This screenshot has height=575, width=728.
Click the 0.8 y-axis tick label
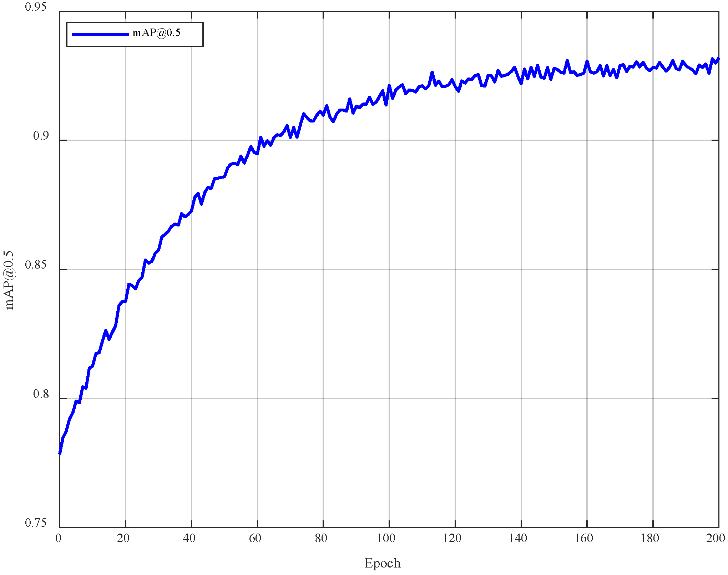point(40,394)
